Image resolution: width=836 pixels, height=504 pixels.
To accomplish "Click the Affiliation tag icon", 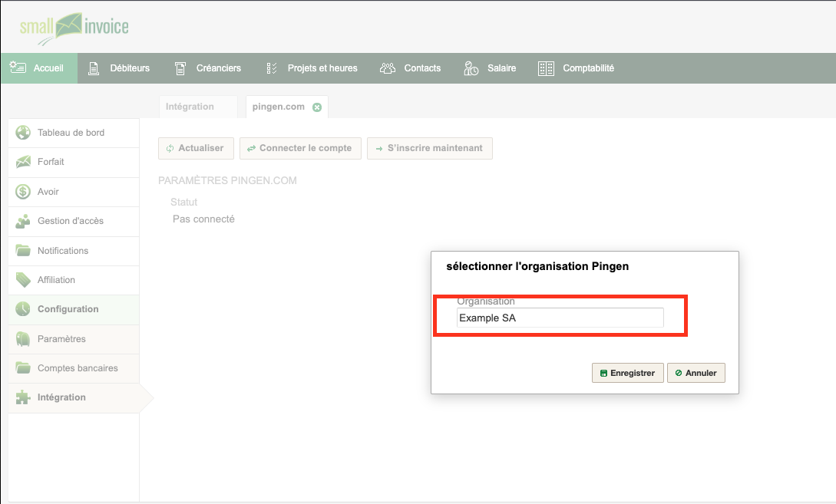I will tap(23, 280).
